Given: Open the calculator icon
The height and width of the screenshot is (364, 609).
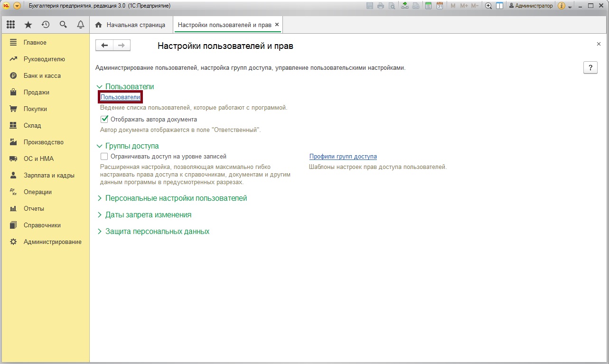Looking at the screenshot, I should (x=429, y=6).
